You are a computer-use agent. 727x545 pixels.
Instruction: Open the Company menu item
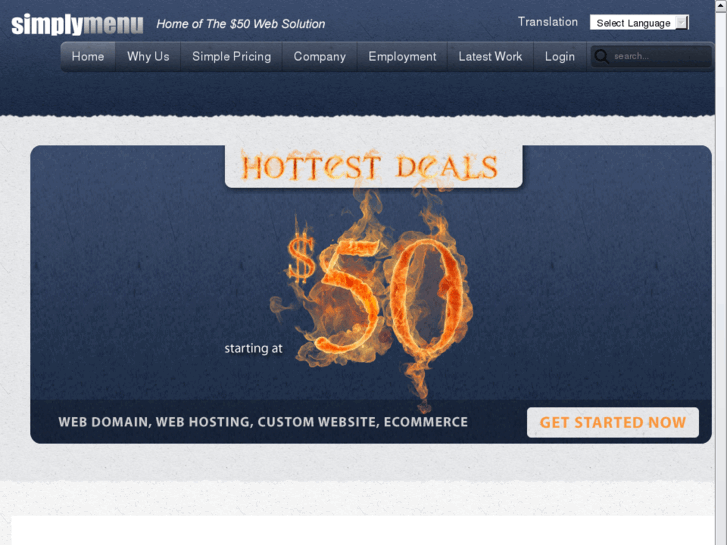[x=319, y=57]
